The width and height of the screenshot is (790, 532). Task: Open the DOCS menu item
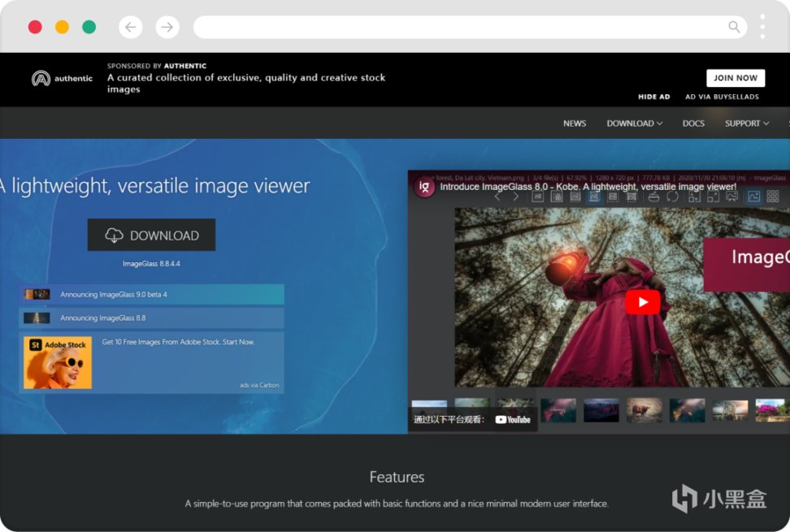coord(693,123)
